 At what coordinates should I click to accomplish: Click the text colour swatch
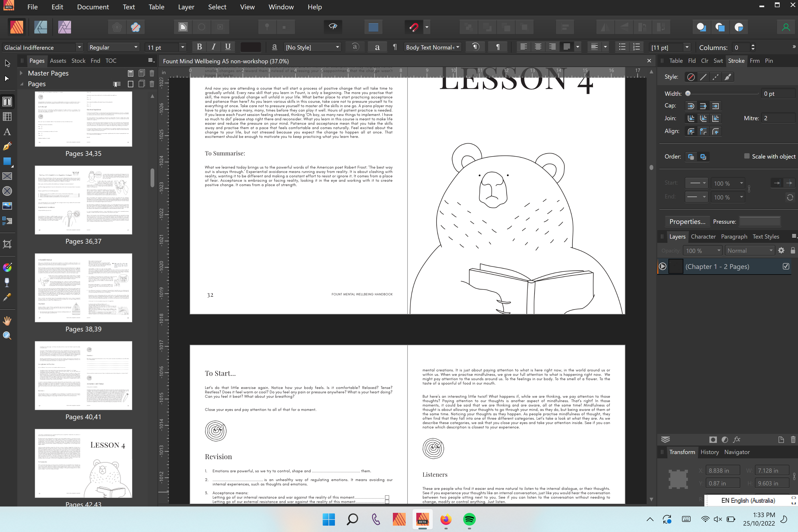click(x=250, y=47)
